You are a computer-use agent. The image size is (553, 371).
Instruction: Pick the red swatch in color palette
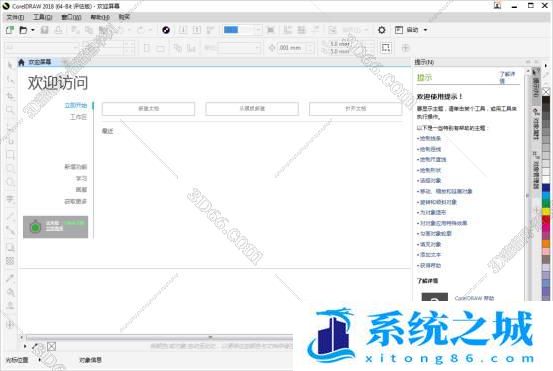546,220
